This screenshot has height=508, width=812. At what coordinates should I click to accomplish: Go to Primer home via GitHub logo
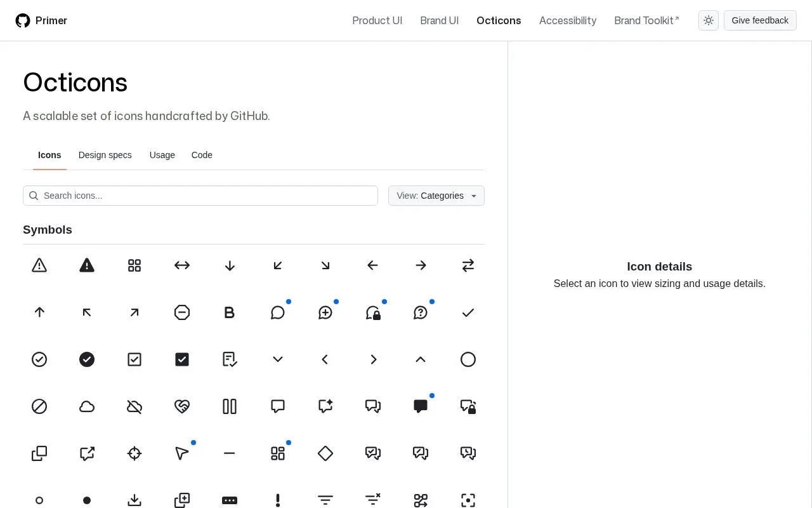(41, 20)
